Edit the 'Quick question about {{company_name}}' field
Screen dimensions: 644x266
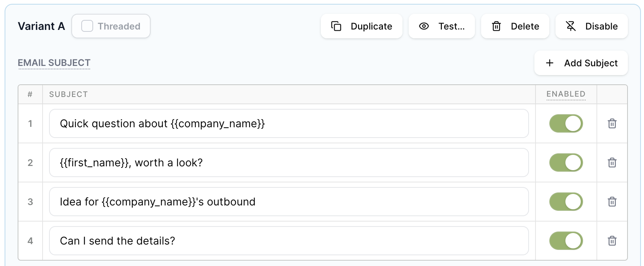coord(289,123)
